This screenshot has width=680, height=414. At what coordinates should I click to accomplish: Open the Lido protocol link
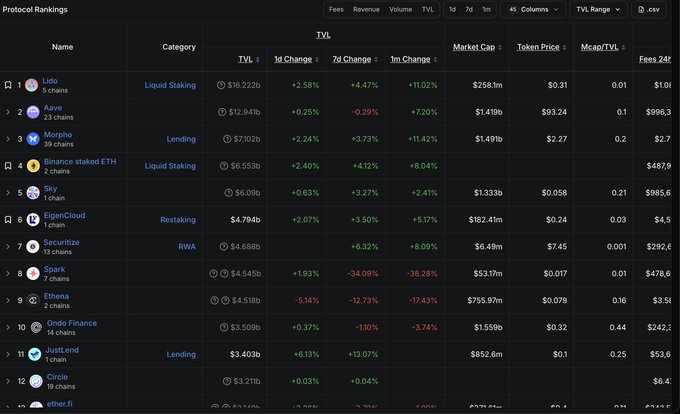(50, 81)
